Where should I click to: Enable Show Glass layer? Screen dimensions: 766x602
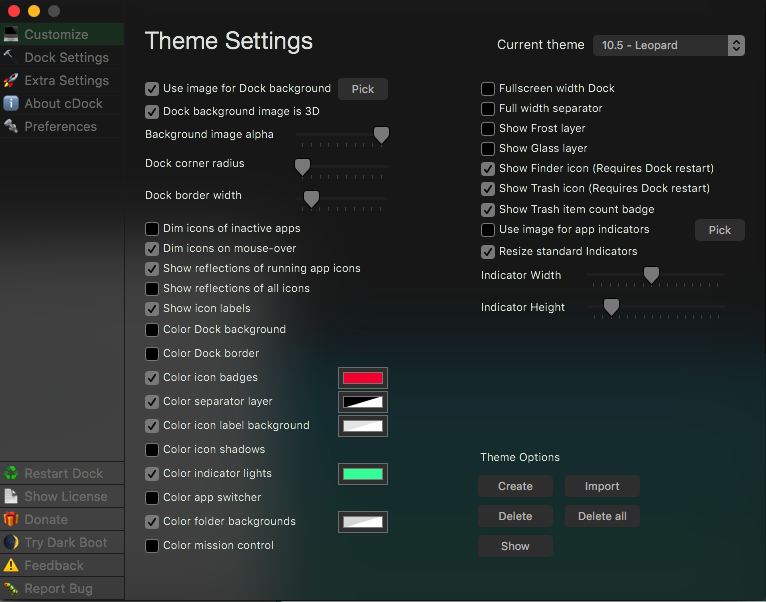pyautogui.click(x=488, y=149)
